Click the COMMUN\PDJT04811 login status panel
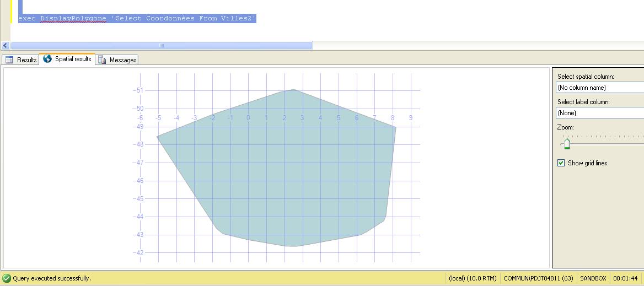 538,278
